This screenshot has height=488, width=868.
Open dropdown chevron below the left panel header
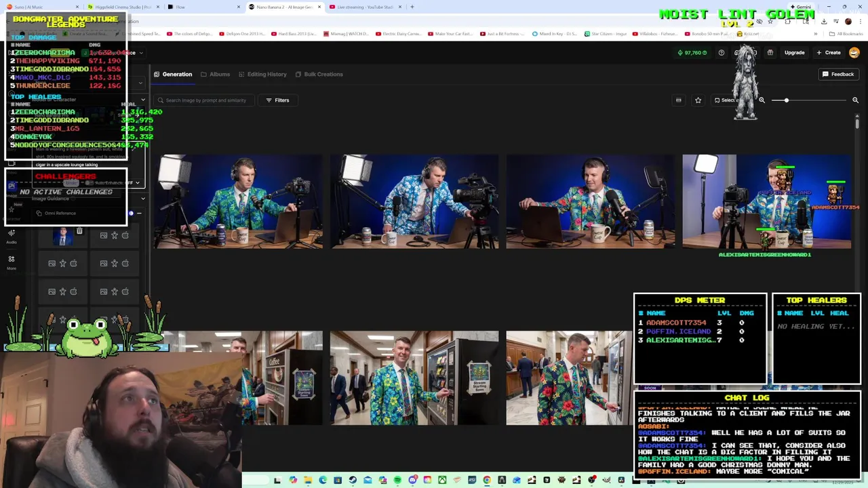point(140,83)
